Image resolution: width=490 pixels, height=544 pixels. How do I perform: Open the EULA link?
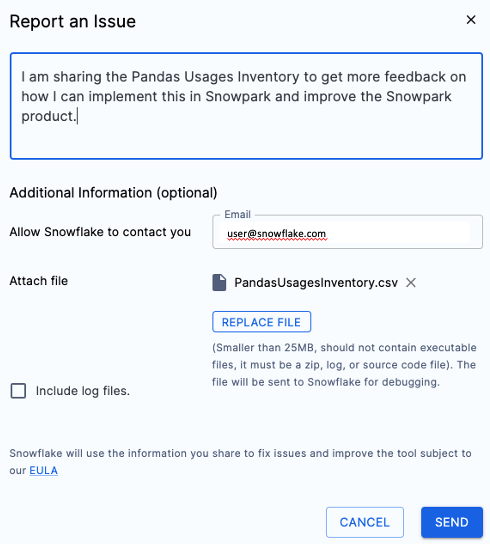pyautogui.click(x=43, y=470)
